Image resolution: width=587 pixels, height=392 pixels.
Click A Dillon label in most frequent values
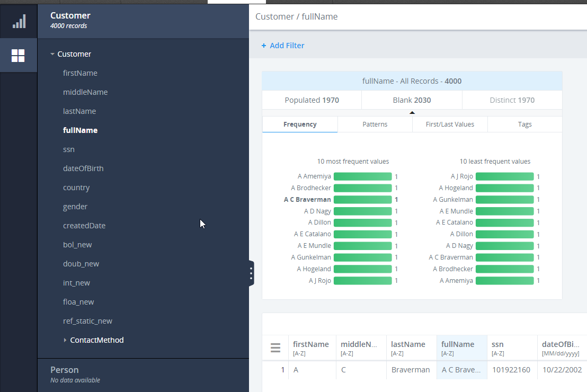point(319,223)
